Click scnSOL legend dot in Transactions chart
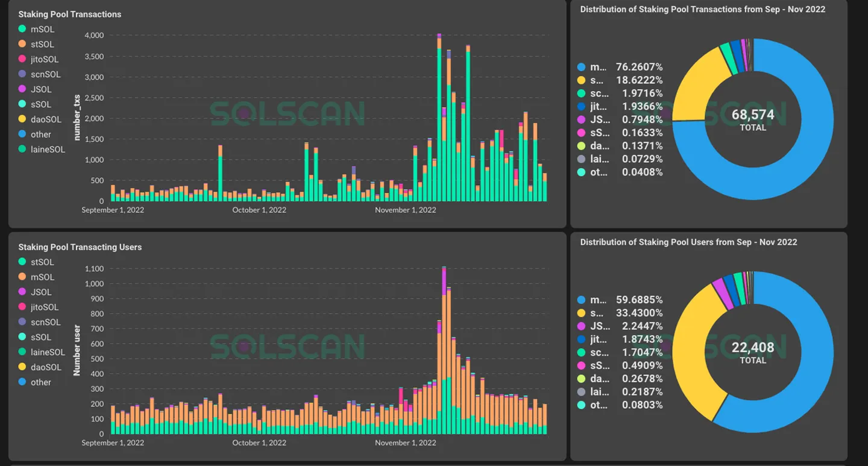The width and height of the screenshot is (868, 466). tap(22, 74)
